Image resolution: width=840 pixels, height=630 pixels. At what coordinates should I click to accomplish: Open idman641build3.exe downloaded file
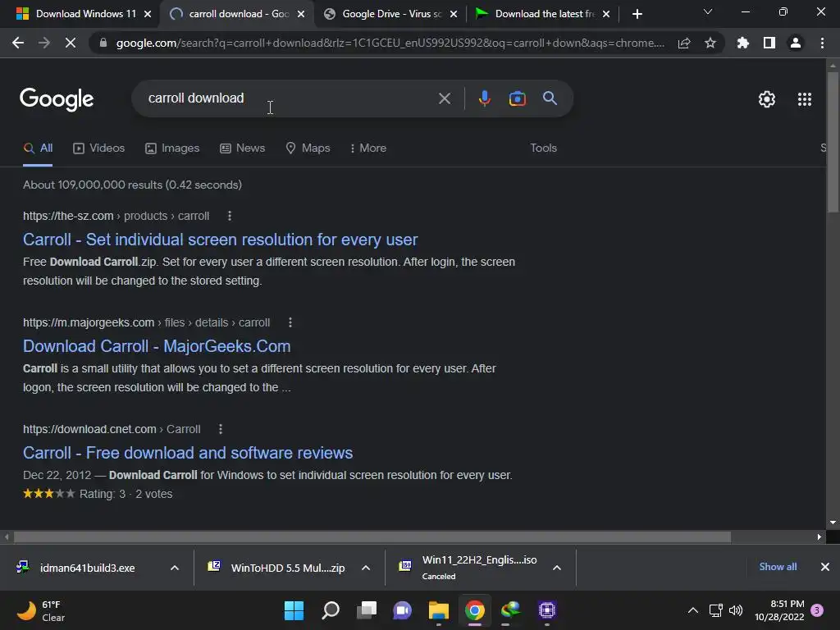click(x=87, y=568)
